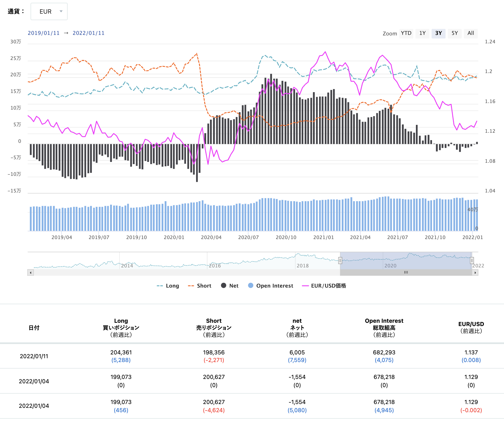Screen dimensions: 504x422
Task: Click the weekly change (0.008)
Action: pyautogui.click(x=471, y=360)
